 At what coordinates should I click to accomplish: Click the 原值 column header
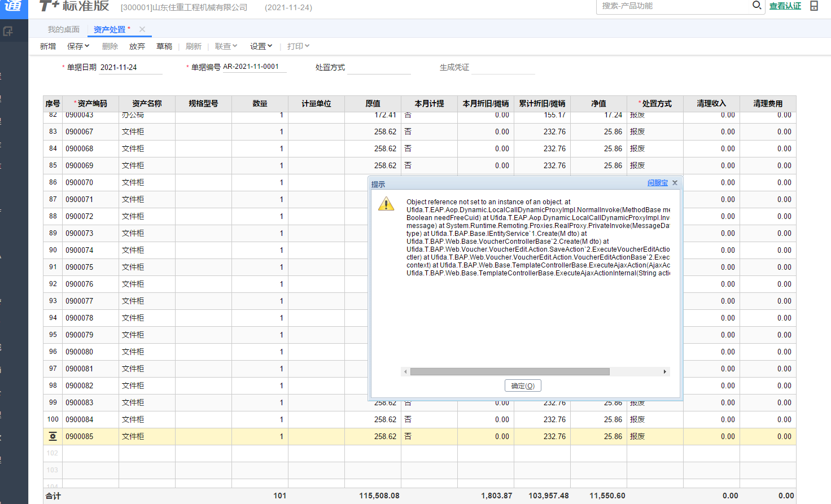coord(373,103)
